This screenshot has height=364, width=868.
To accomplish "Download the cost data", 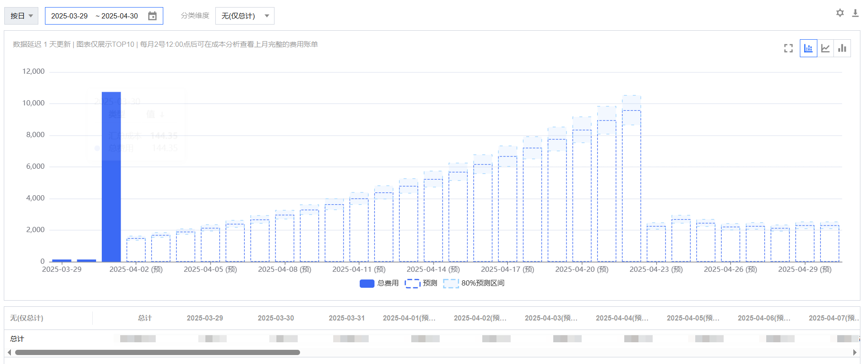I will tap(855, 13).
